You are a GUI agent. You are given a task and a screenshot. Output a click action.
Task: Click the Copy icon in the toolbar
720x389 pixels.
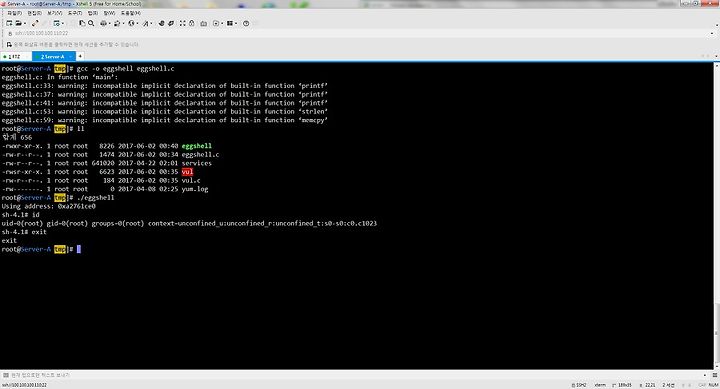click(82, 23)
